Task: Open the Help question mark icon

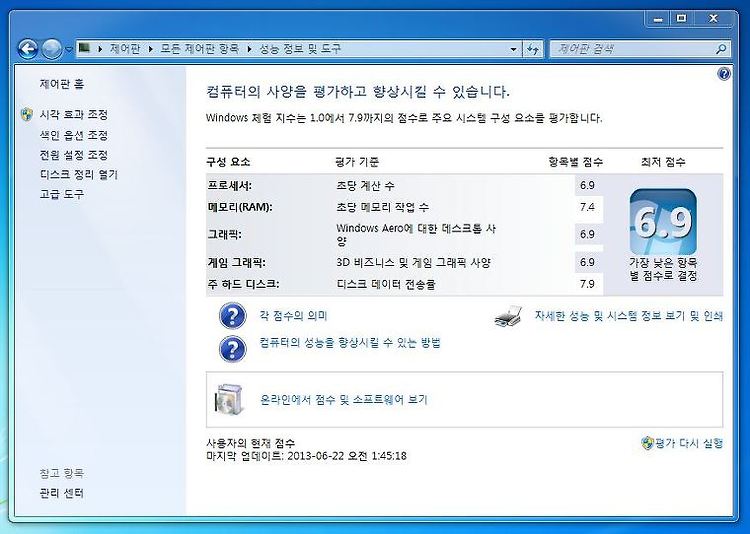Action: (x=724, y=74)
